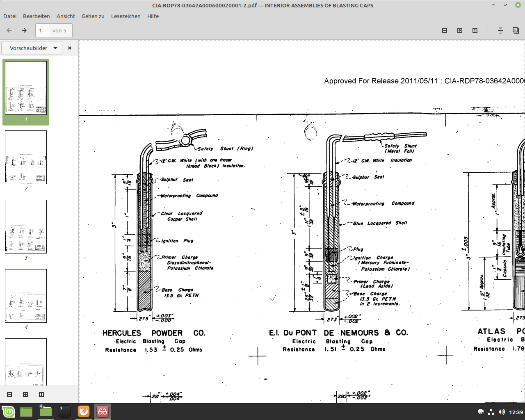Open the Vorschaubilder sidebar dropdown

tap(32, 48)
